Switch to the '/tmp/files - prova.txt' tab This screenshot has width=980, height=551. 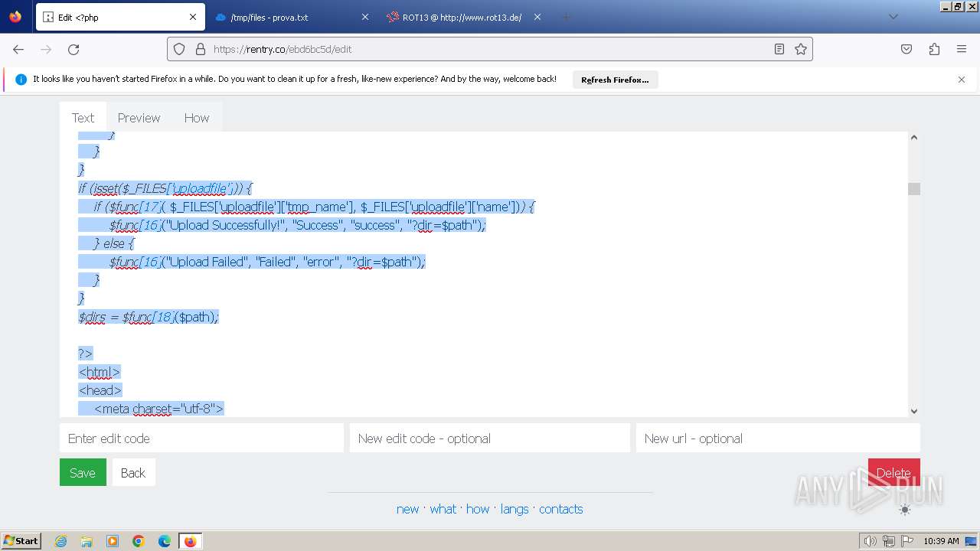click(291, 17)
